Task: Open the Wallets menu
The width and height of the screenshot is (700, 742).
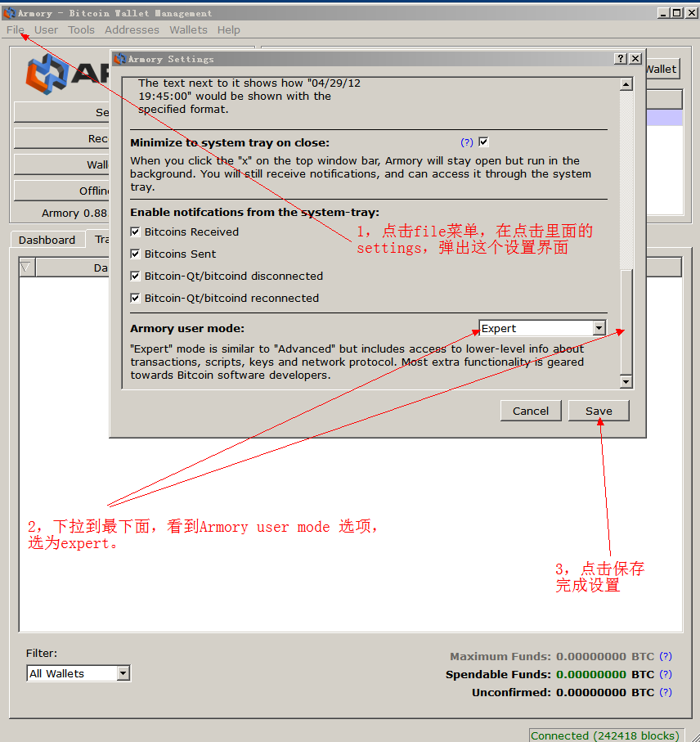Action: pos(188,30)
